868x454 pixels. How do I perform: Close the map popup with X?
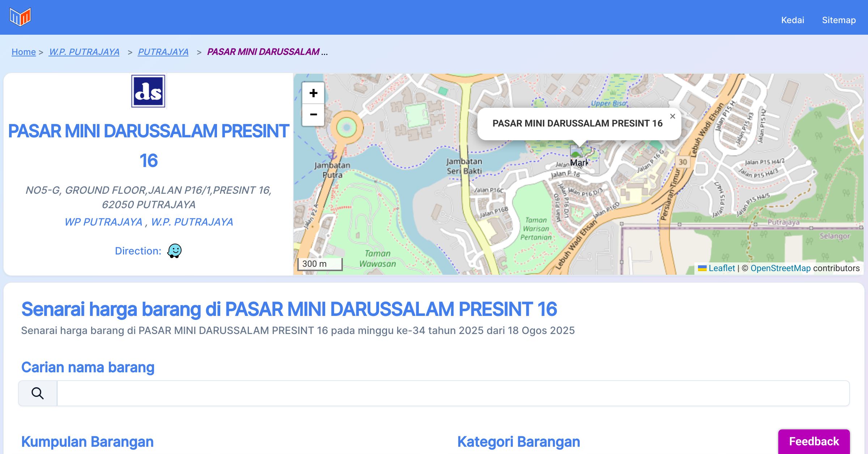pyautogui.click(x=672, y=116)
